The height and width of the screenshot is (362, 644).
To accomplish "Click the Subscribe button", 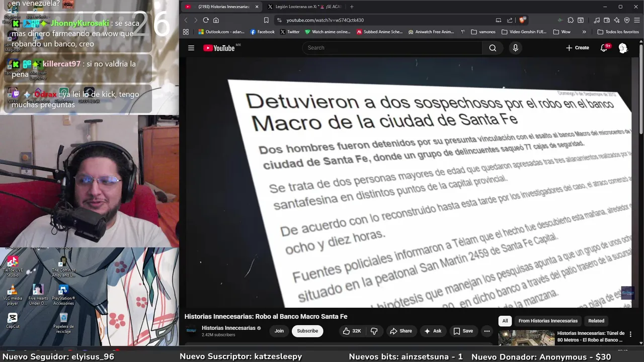I will (307, 331).
